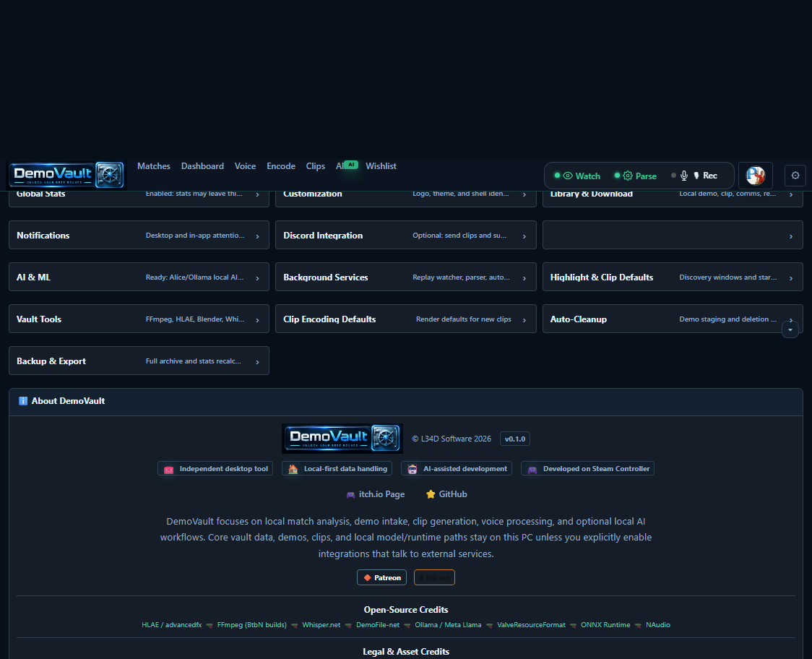This screenshot has height=659, width=812.
Task: Click the controller icon on Developed on Steam Controller
Action: coord(532,470)
